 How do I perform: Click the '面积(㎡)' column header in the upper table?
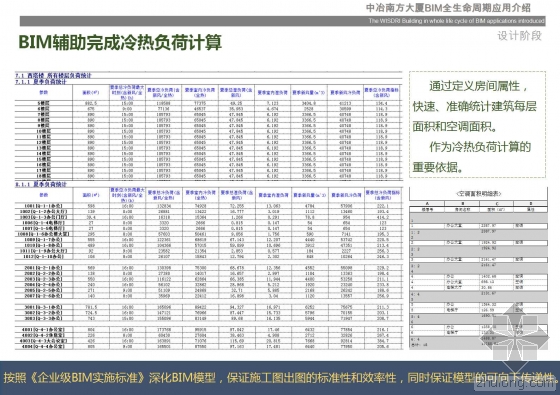91,93
